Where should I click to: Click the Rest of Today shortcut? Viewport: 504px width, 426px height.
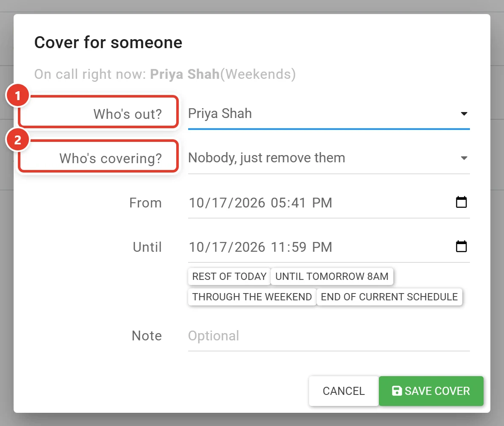[229, 276]
